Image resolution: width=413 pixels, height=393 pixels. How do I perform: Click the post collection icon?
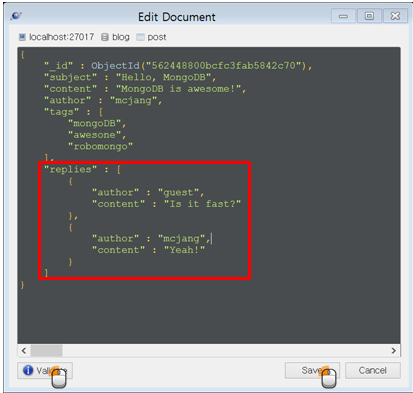tap(140, 37)
